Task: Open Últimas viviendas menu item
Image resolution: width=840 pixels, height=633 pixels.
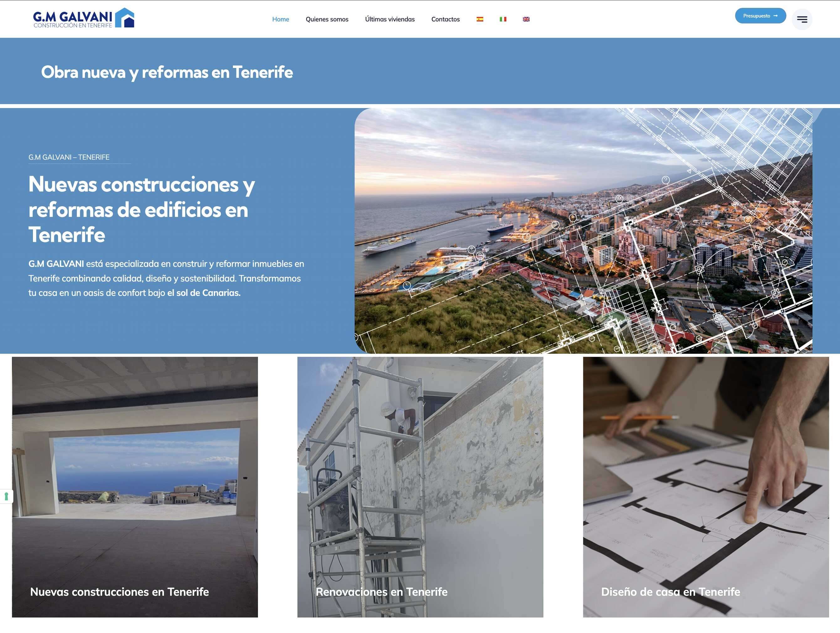Action: pyautogui.click(x=390, y=19)
